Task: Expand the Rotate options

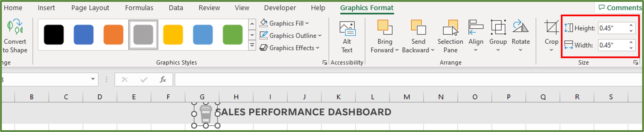Action: (521, 36)
